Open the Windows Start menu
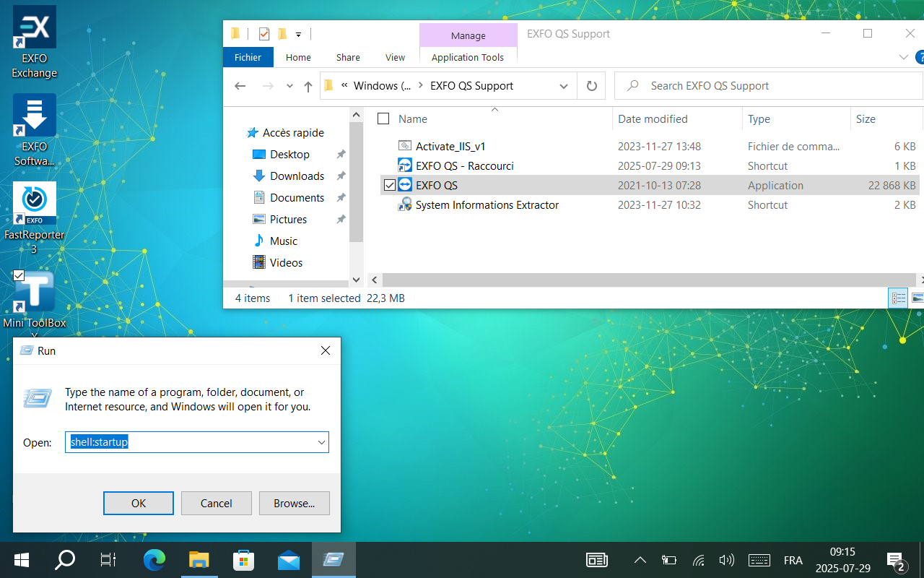Image resolution: width=924 pixels, height=578 pixels. [x=22, y=560]
